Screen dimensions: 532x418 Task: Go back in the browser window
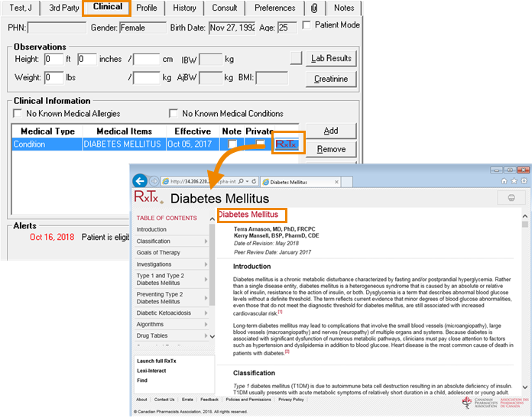coord(140,181)
